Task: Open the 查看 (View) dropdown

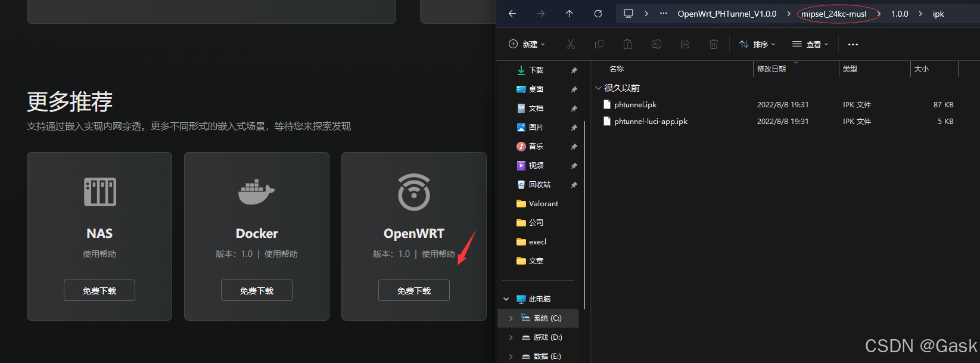Action: (x=810, y=44)
